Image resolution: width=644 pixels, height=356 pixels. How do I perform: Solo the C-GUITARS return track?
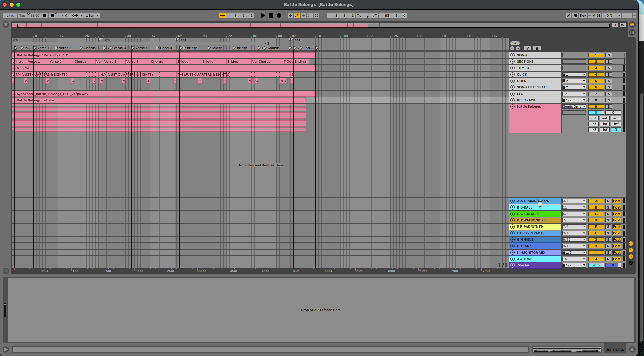click(x=608, y=214)
